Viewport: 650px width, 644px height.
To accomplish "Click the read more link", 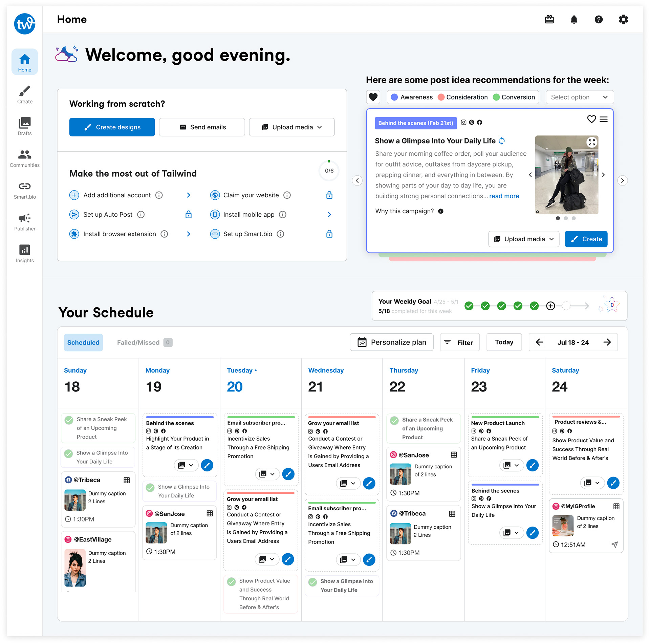I will pyautogui.click(x=504, y=196).
